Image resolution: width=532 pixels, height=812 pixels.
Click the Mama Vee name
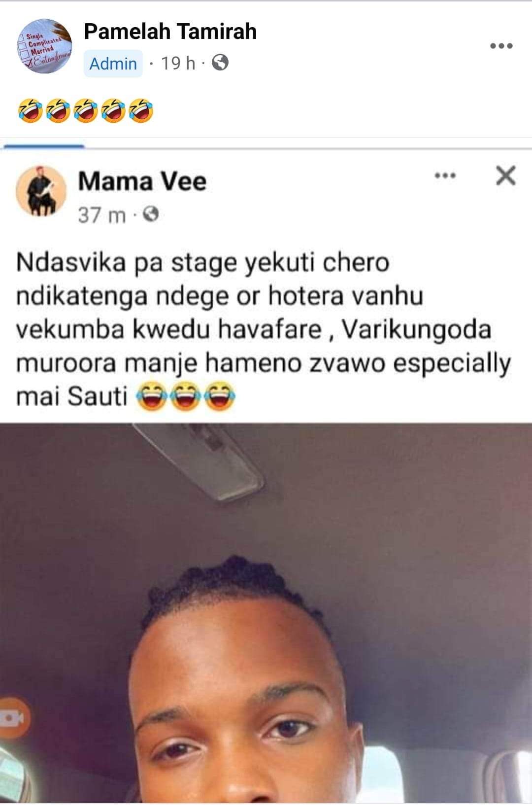click(x=142, y=181)
